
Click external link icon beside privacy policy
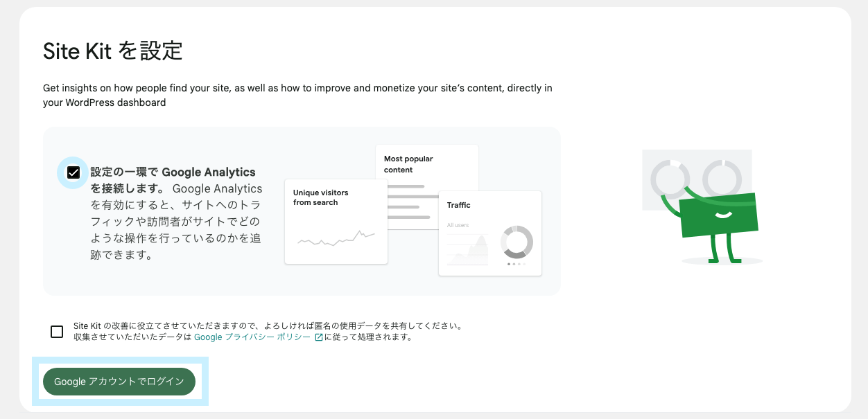tap(319, 337)
